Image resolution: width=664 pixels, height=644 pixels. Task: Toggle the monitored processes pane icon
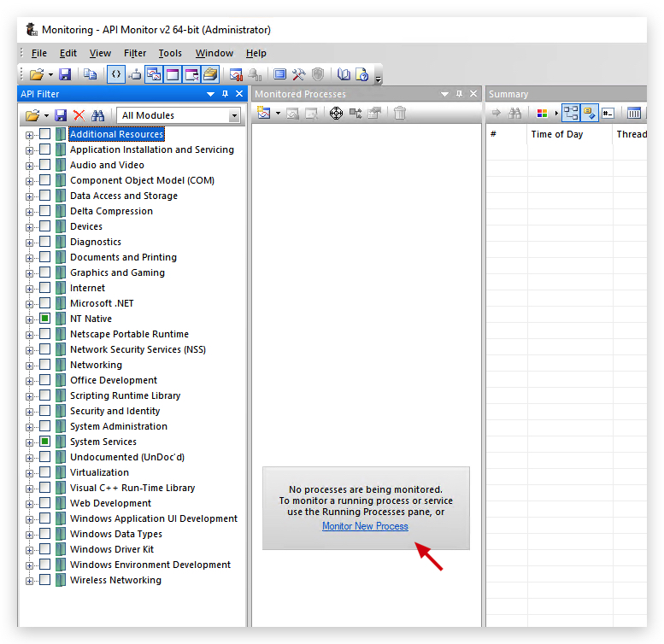(x=153, y=74)
